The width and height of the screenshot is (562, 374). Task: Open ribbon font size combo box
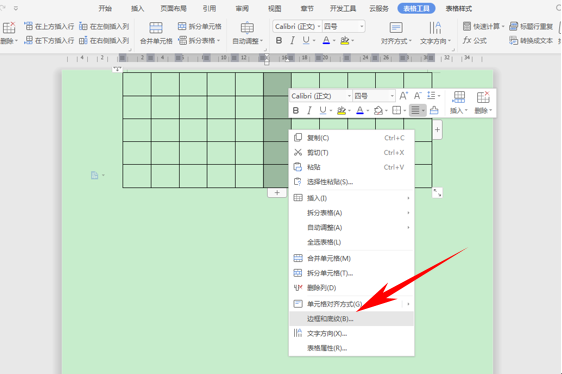click(x=343, y=27)
